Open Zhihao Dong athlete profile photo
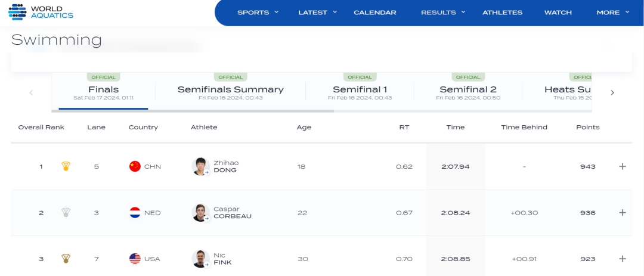The width and height of the screenshot is (644, 276). pos(200,166)
